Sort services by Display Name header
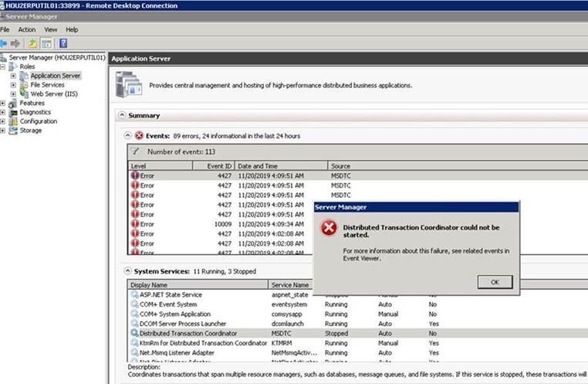 (198, 285)
